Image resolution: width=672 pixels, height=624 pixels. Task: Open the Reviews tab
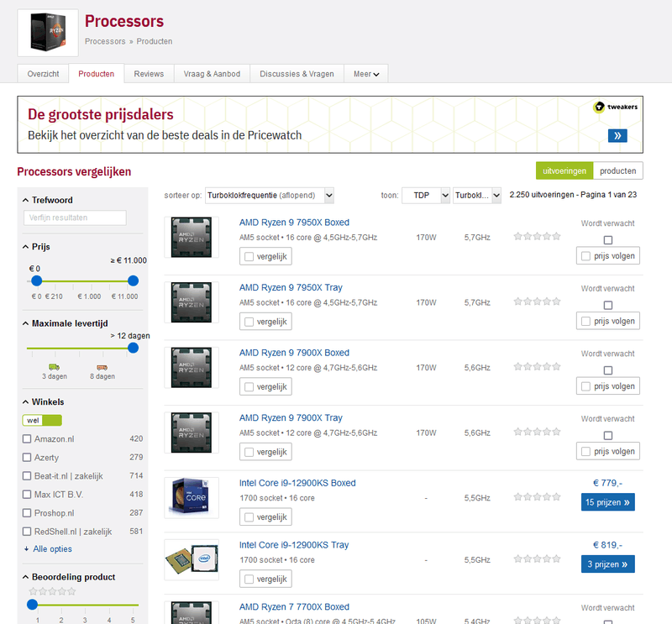pos(149,74)
